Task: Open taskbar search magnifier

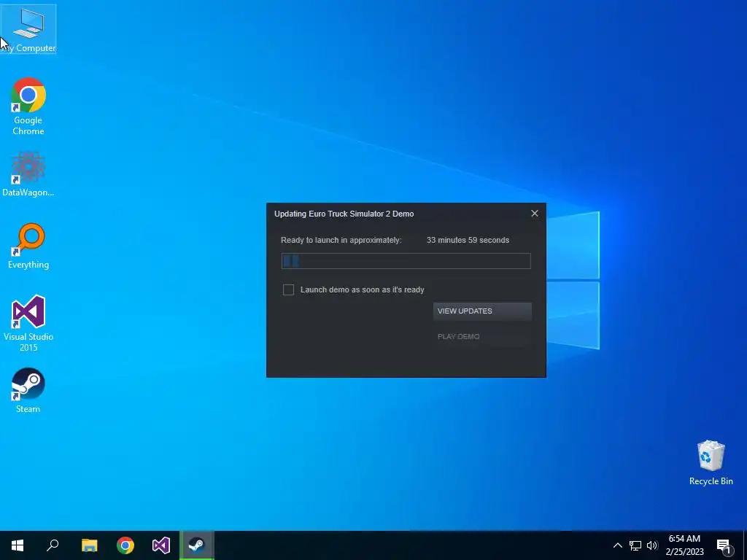Action: [x=53, y=545]
